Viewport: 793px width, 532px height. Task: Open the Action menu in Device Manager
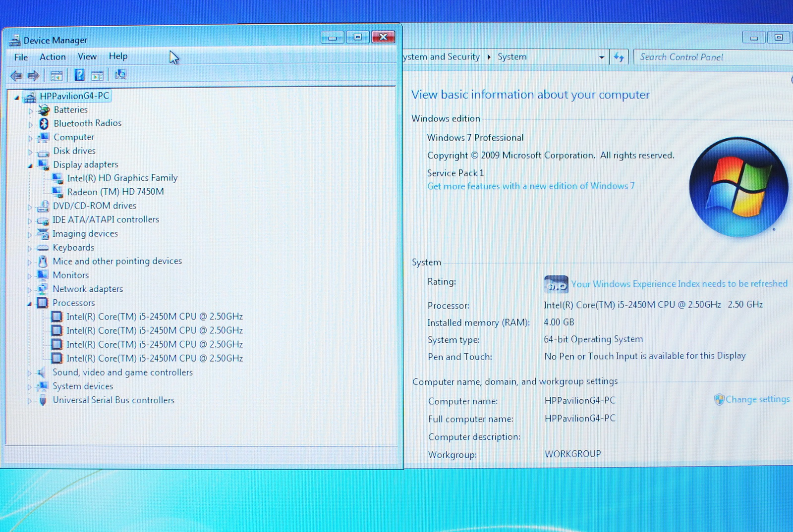coord(53,57)
